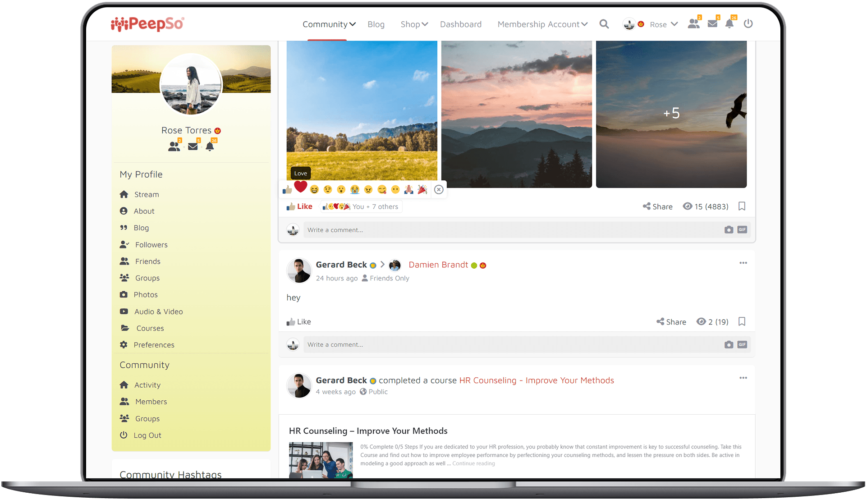867x504 pixels.
Task: Like Gerard Beck's 'hey' post
Action: [298, 322]
